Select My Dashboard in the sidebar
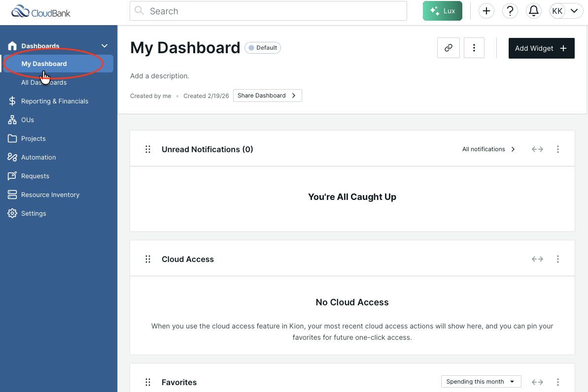Viewport: 588px width, 392px height. click(x=58, y=64)
